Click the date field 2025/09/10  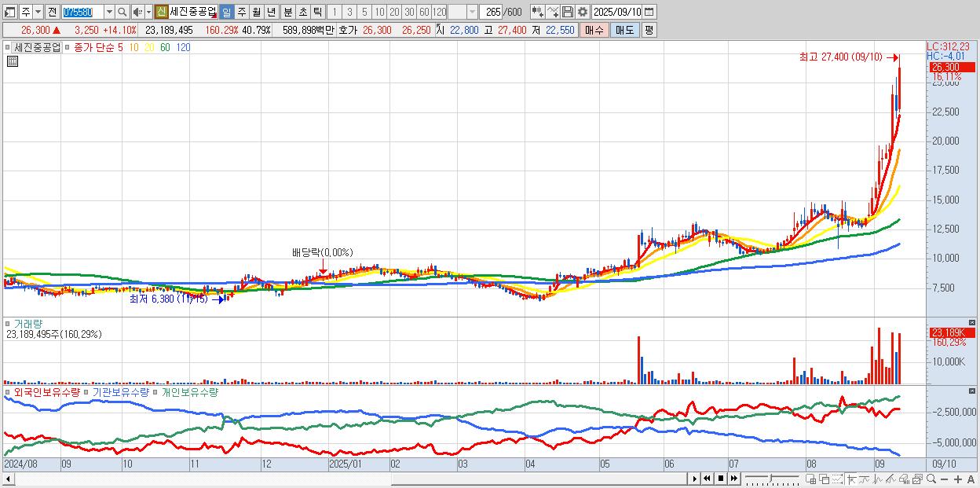coord(616,12)
